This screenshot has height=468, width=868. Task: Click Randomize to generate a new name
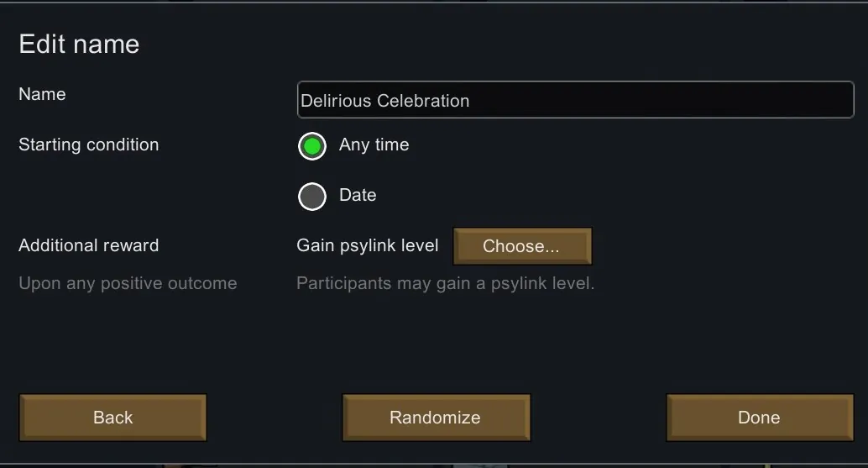436,418
